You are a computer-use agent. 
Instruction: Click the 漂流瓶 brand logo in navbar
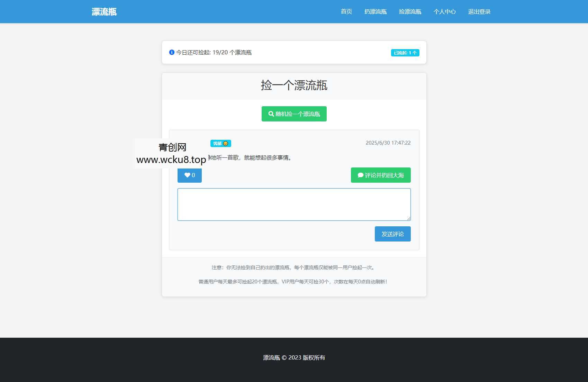[103, 11]
